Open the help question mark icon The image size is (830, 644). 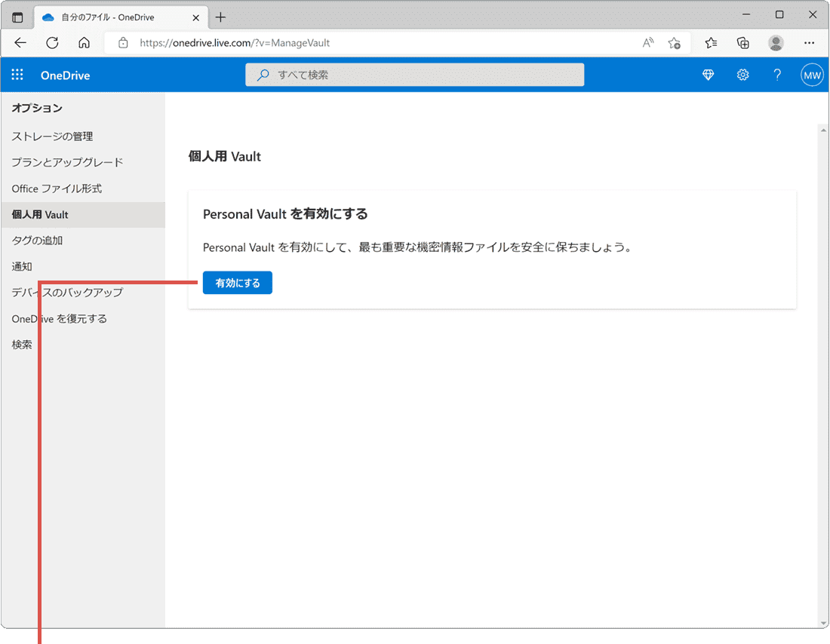(x=777, y=75)
